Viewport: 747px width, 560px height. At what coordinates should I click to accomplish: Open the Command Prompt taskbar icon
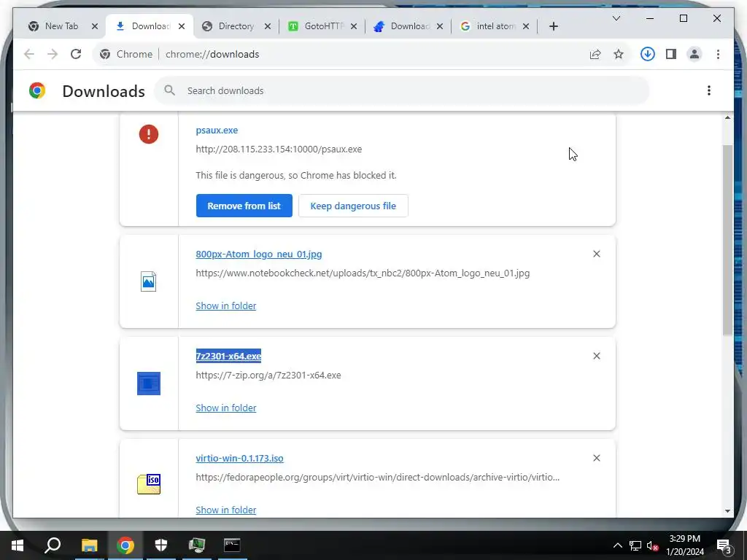click(233, 545)
